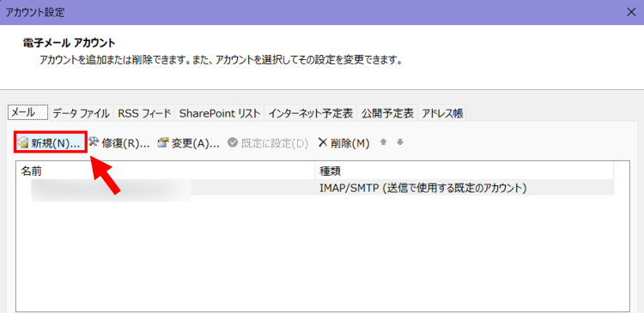
Task: Click the 種類 column header
Action: tap(464, 171)
